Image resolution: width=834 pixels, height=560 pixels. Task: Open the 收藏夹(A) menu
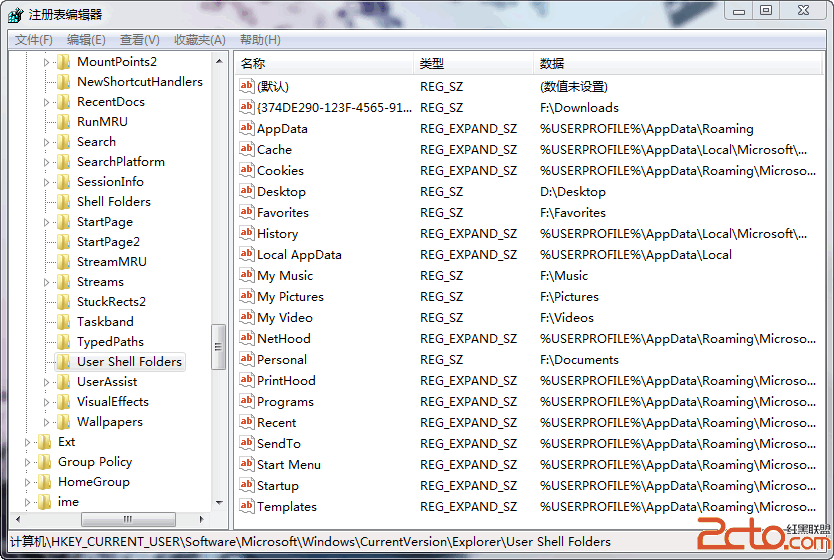coord(200,40)
